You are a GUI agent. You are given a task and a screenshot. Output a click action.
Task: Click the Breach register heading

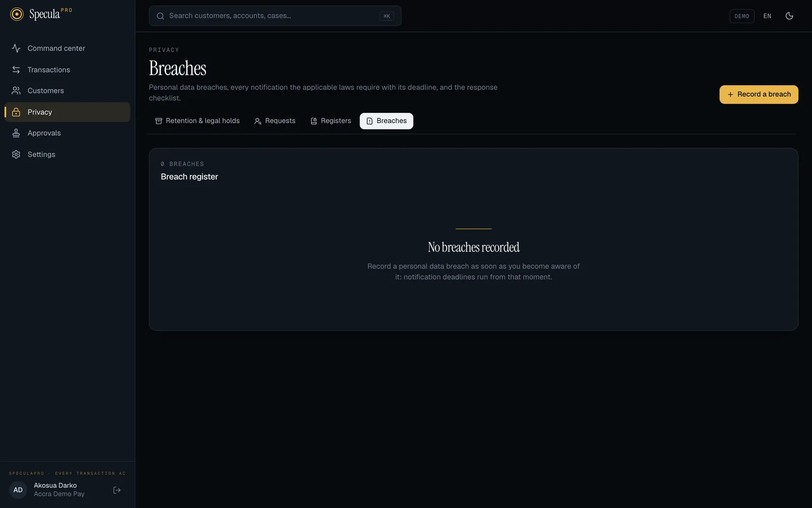(189, 177)
